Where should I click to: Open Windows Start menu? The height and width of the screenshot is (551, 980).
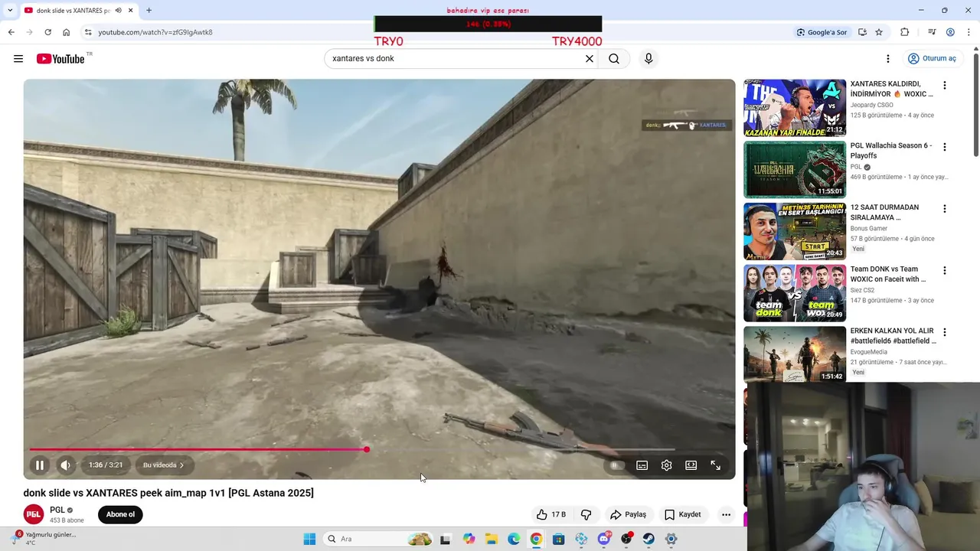(x=309, y=539)
